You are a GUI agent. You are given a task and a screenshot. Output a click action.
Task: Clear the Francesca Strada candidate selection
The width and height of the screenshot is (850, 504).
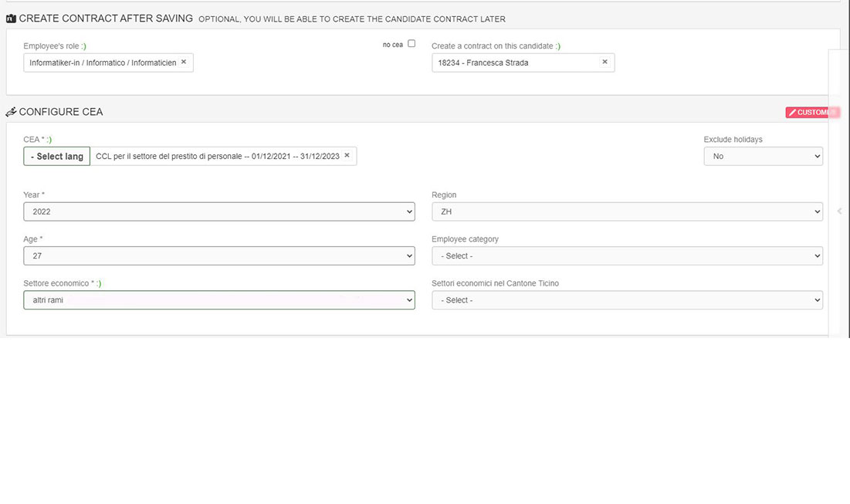pos(604,62)
